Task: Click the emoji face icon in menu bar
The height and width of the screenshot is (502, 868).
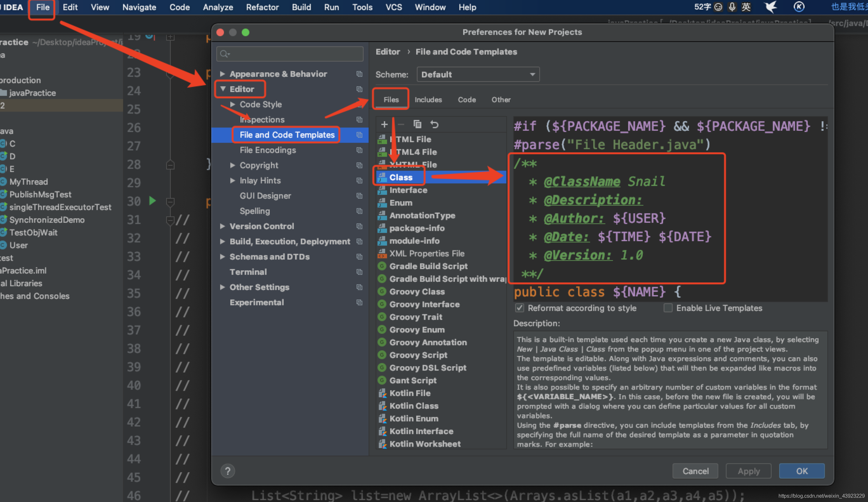Action: click(x=718, y=7)
